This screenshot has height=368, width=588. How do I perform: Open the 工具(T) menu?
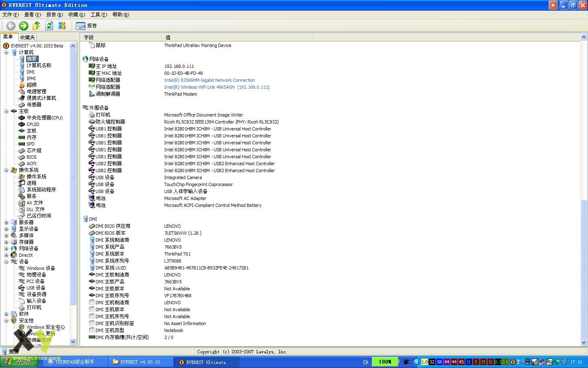[x=99, y=15]
